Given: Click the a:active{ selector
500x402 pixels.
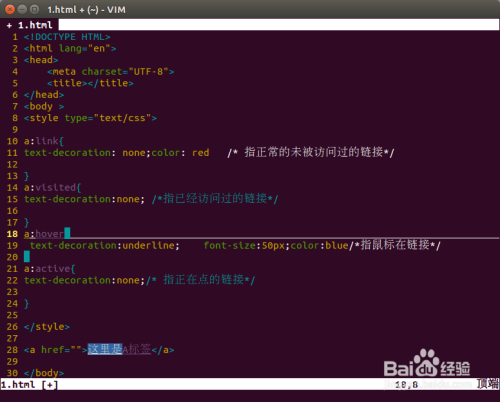Looking at the screenshot, I should click(50, 269).
